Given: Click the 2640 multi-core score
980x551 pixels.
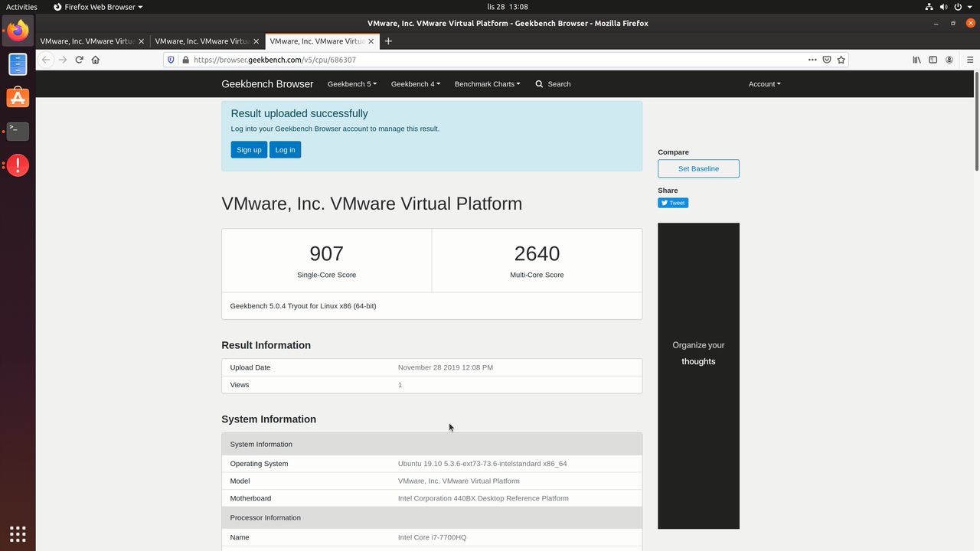Looking at the screenshot, I should coord(537,253).
